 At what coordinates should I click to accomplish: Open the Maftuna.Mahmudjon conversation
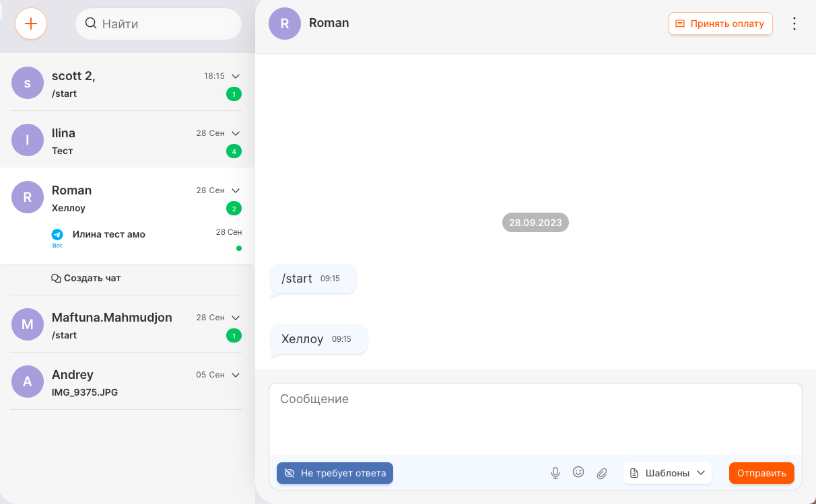coord(112,325)
